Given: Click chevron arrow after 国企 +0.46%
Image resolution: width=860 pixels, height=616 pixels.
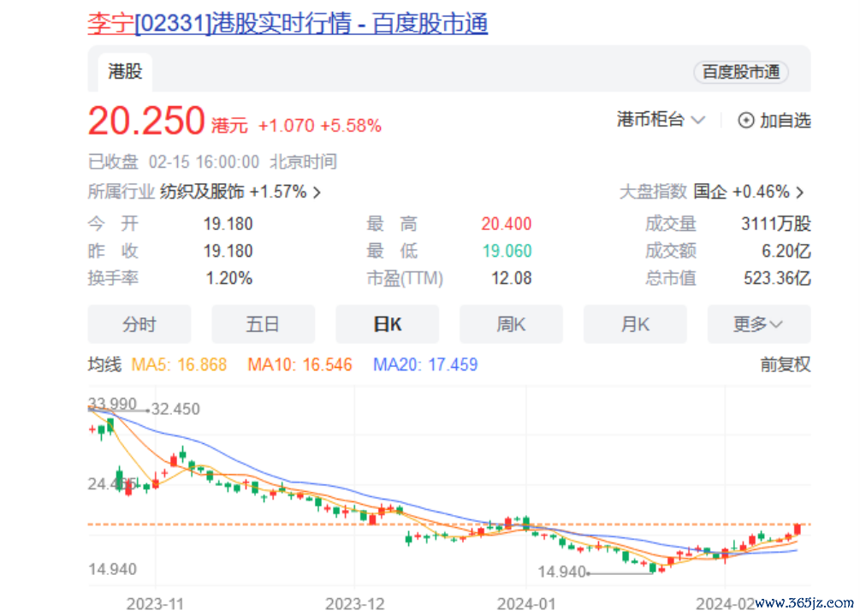Looking at the screenshot, I should (800, 192).
